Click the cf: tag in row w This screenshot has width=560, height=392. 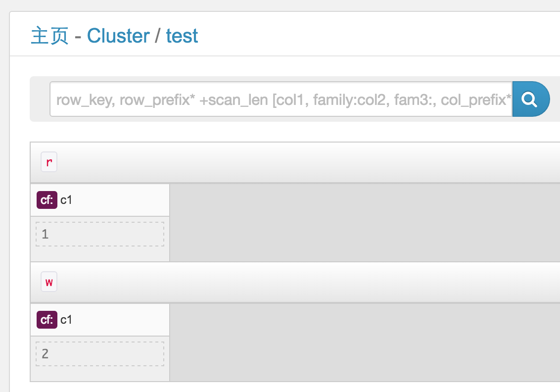tap(47, 319)
